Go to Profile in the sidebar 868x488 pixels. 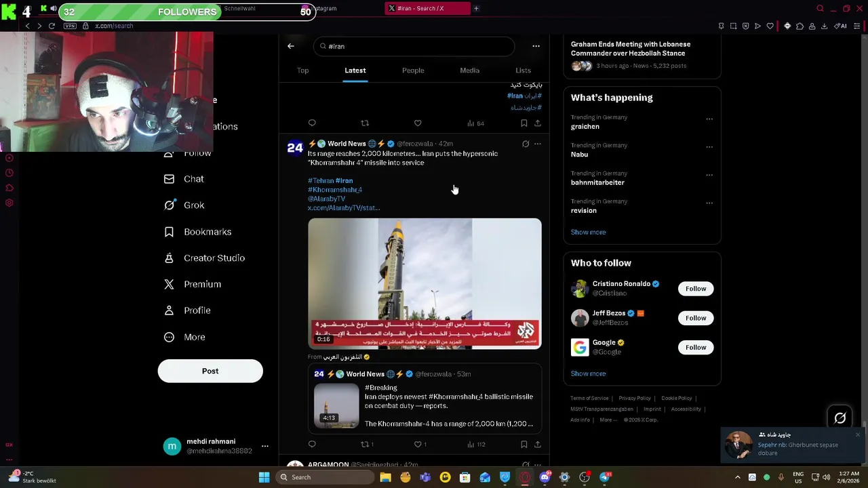[x=187, y=310]
